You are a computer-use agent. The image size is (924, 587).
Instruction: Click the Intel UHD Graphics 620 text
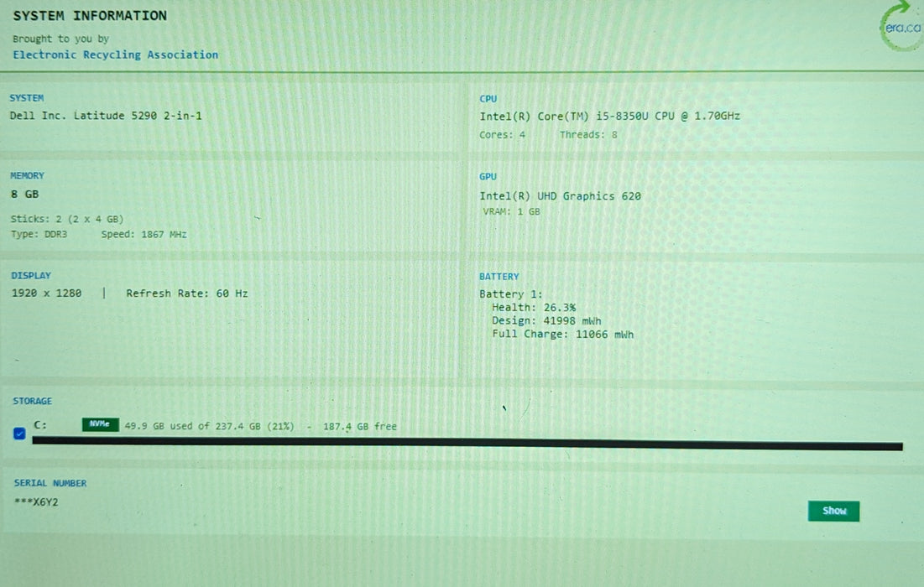[x=560, y=196]
